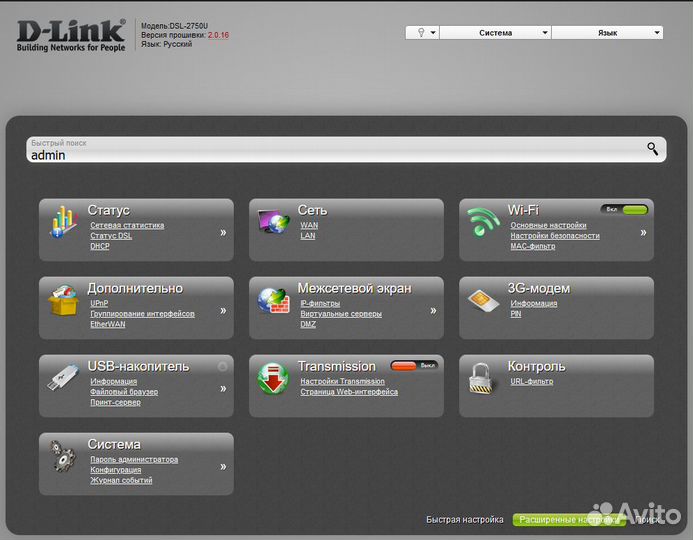This screenshot has height=540, width=693.
Task: Open the URL-фильтр link
Action: tap(532, 381)
